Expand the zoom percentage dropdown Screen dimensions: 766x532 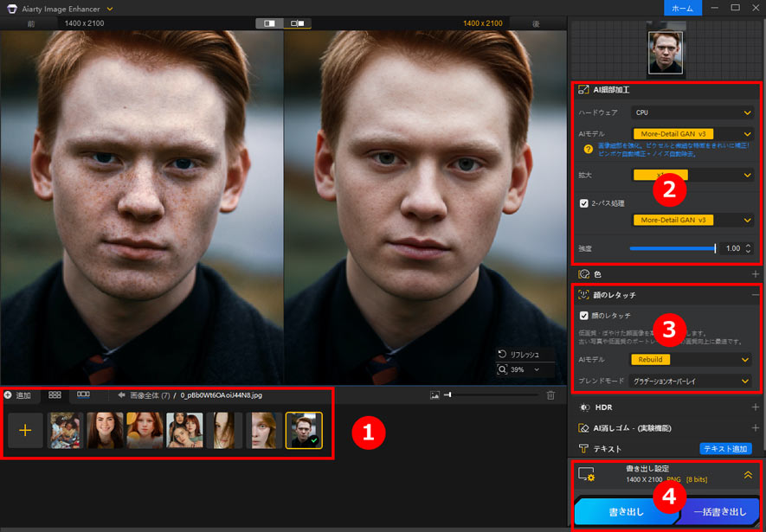point(537,369)
